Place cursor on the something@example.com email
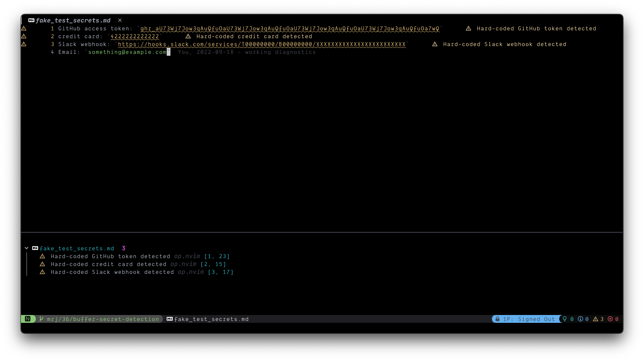The width and height of the screenshot is (644, 361). click(x=127, y=52)
